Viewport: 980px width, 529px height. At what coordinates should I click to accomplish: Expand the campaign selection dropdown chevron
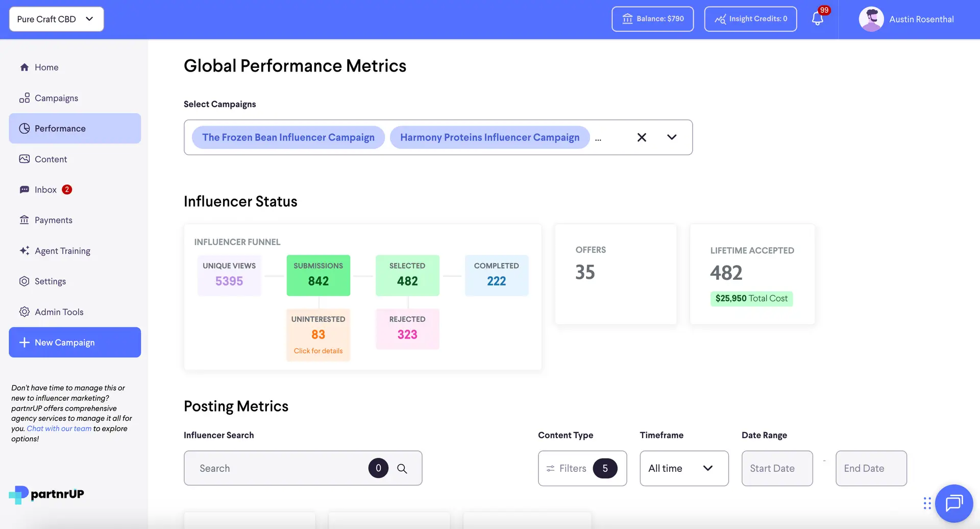tap(671, 137)
